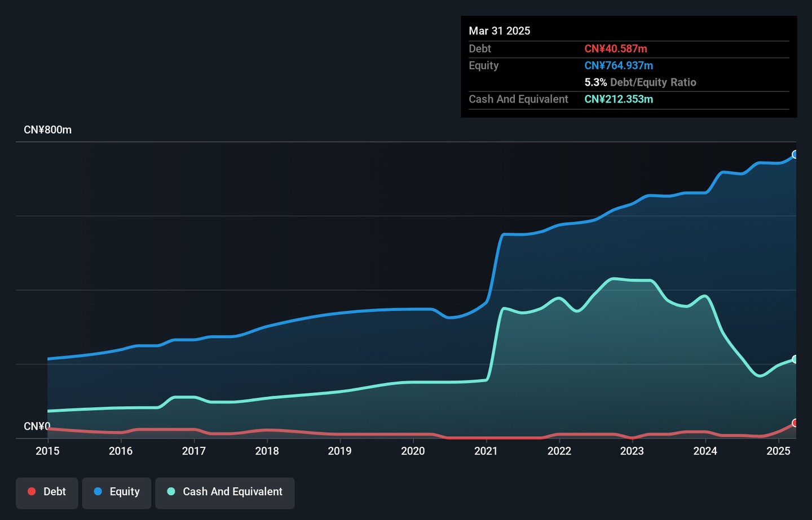The height and width of the screenshot is (520, 812).
Task: Click the teal Cash endpoint marker
Action: [795, 359]
